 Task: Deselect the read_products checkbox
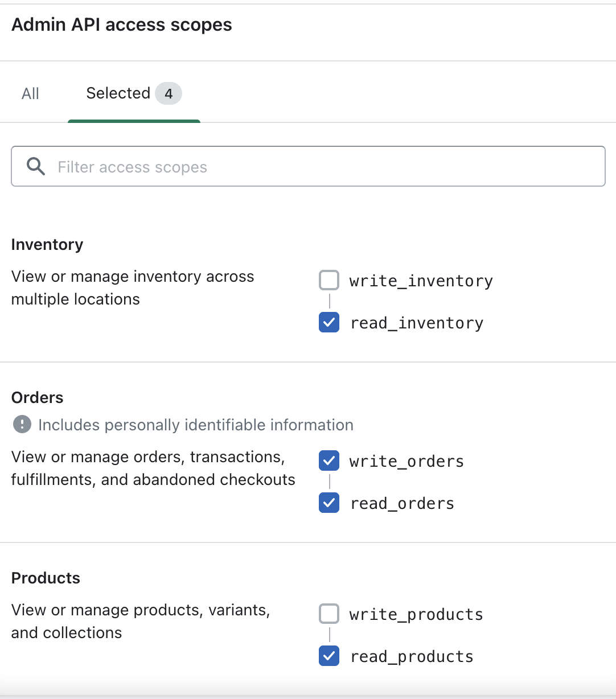tap(329, 656)
